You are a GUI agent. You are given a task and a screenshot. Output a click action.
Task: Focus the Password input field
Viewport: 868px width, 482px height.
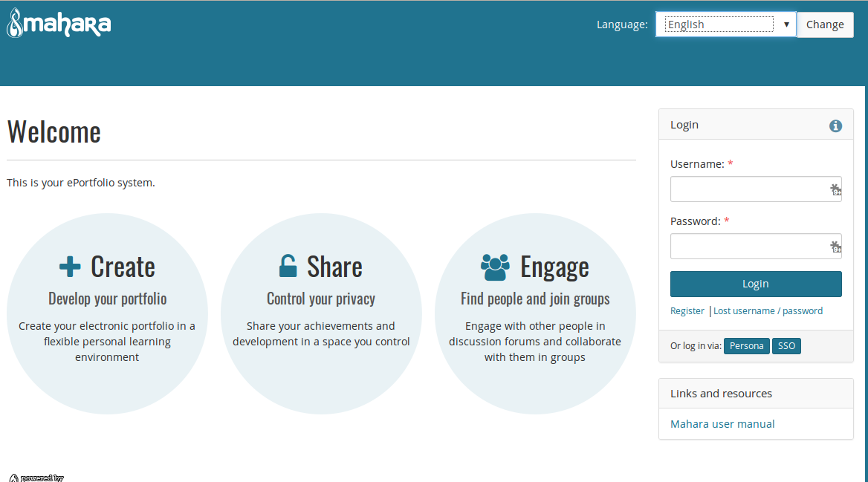point(756,247)
